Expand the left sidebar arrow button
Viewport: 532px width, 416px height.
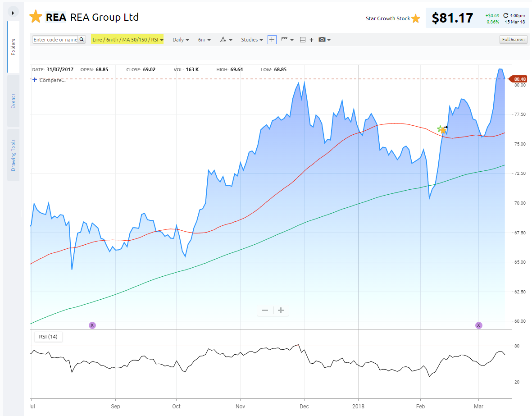pyautogui.click(x=13, y=13)
